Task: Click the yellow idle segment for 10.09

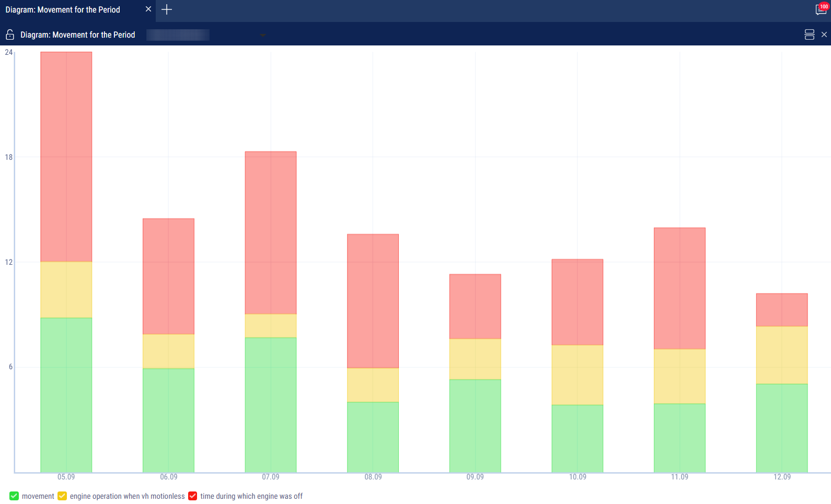Action: (578, 375)
